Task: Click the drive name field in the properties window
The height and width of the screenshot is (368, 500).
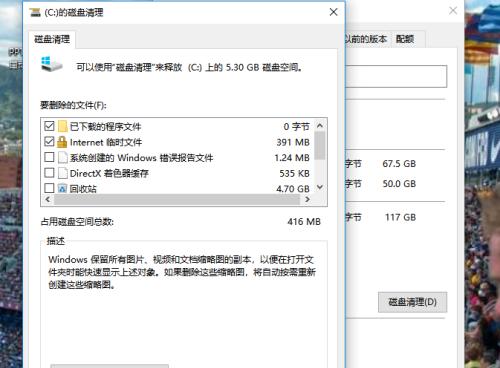Action: (x=396, y=76)
